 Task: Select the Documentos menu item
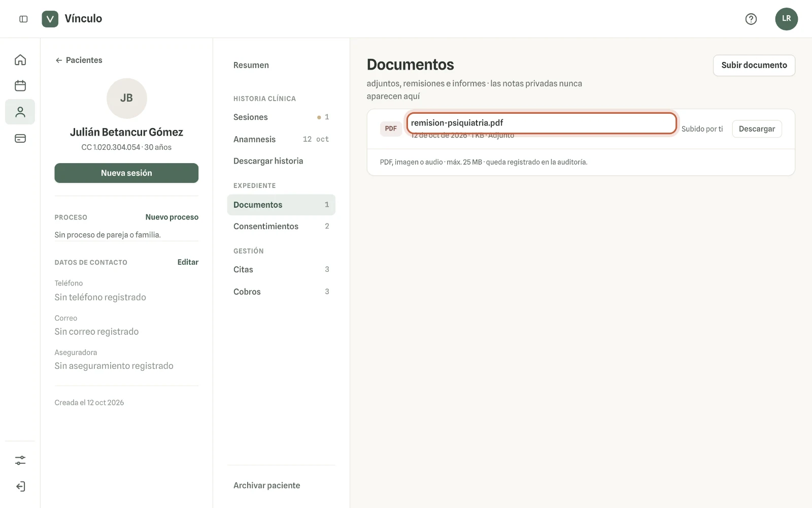(281, 205)
